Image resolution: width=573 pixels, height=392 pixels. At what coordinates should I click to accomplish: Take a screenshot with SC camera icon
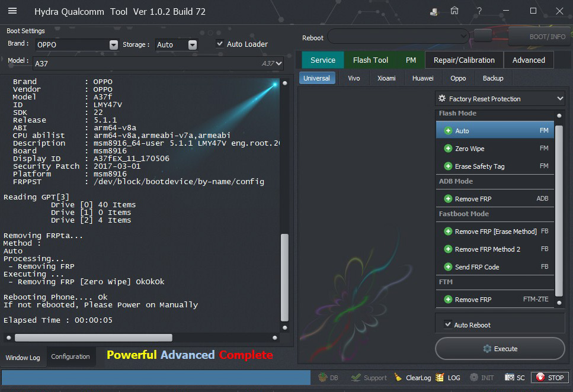coord(510,377)
